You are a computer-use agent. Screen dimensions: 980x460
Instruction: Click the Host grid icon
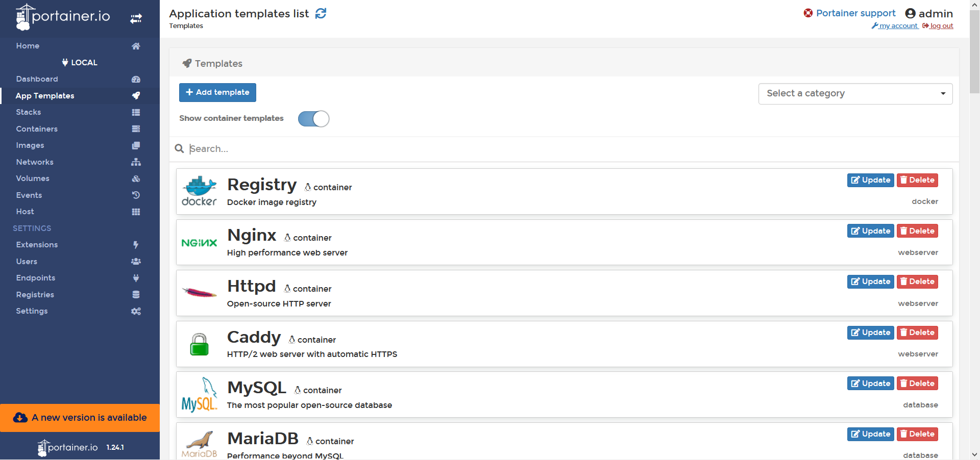coord(136,212)
